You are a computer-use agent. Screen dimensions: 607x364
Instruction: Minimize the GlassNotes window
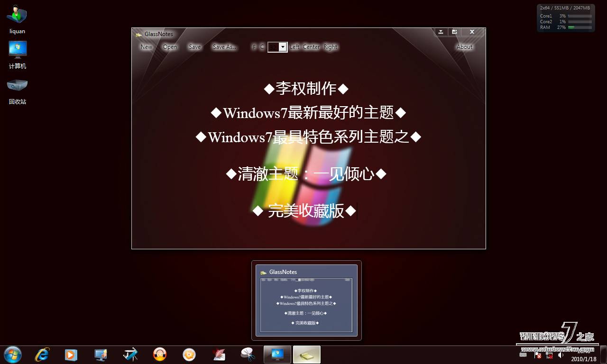441,32
